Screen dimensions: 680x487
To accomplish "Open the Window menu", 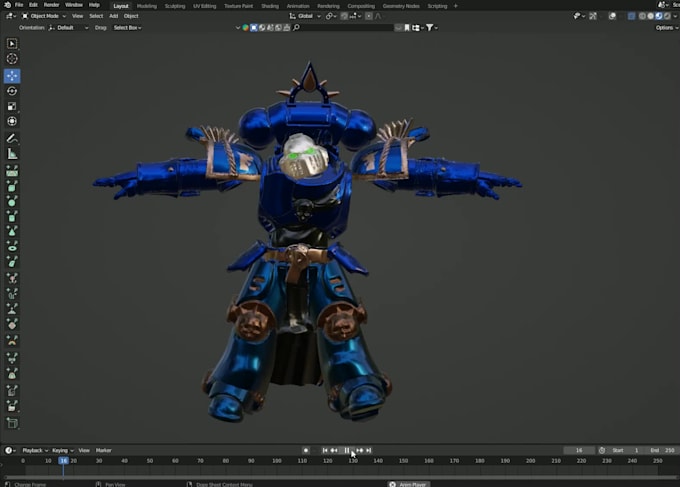I will [74, 5].
